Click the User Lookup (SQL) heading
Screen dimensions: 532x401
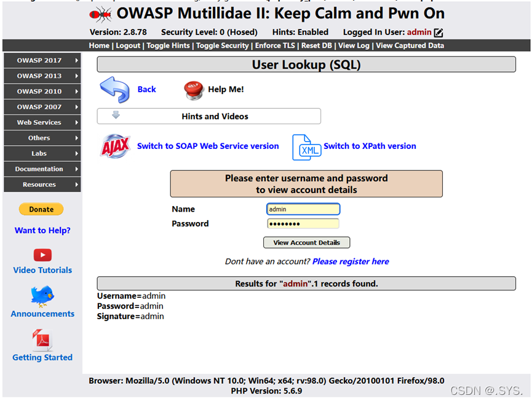point(306,65)
